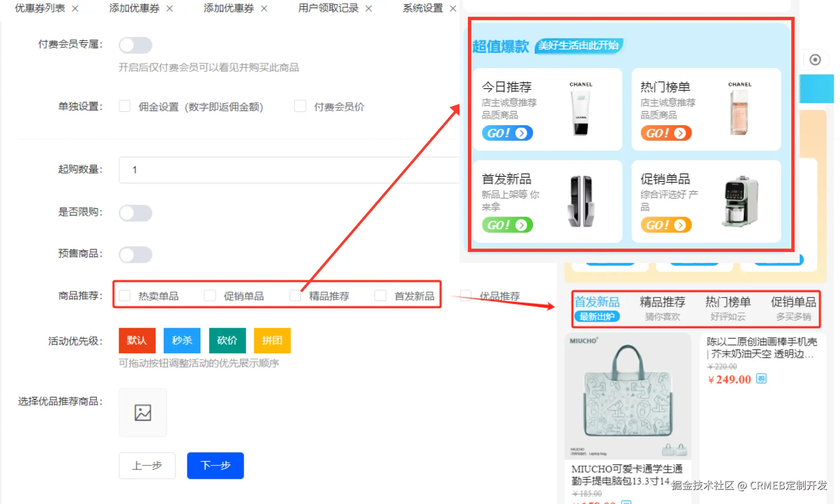Check the 佣金设置 checkbox

click(125, 106)
